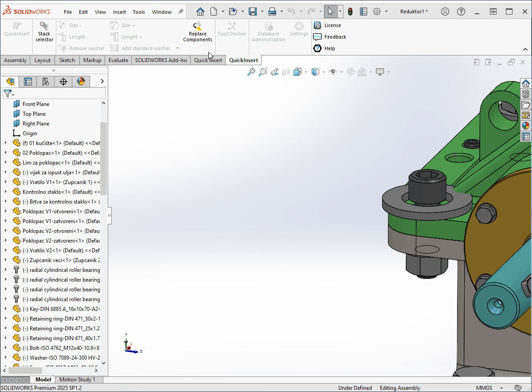This screenshot has width=532, height=392.
Task: Click the filter funnel icon in tree
Action: [8, 93]
